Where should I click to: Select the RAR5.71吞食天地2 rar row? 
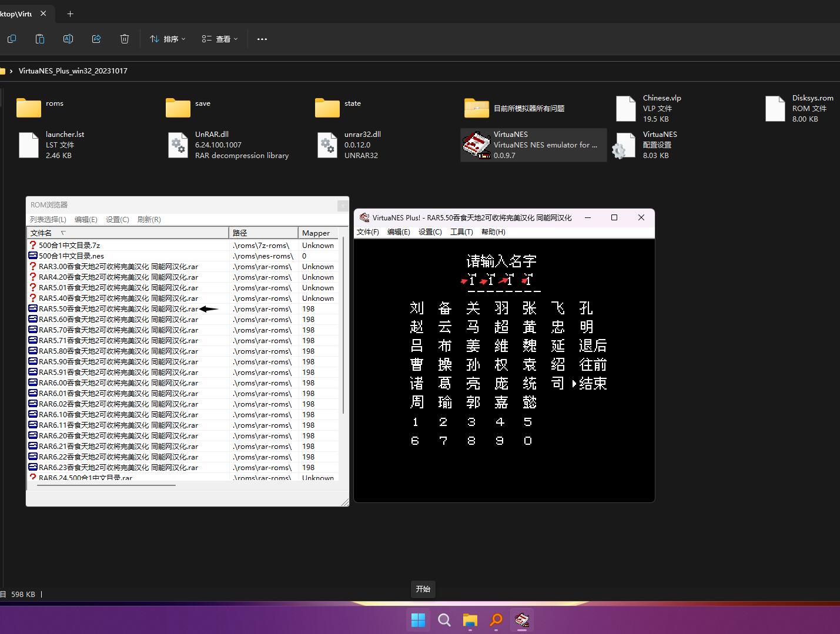[183, 340]
